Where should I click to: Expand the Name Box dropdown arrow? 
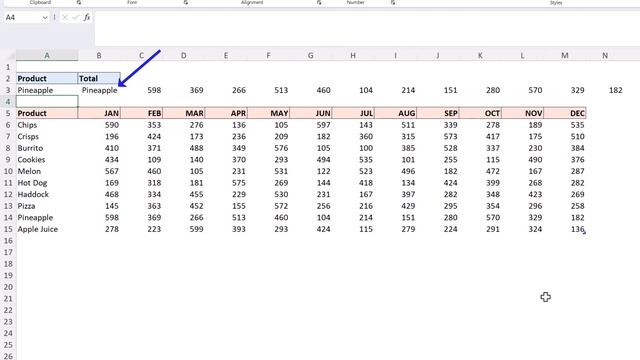pos(45,18)
